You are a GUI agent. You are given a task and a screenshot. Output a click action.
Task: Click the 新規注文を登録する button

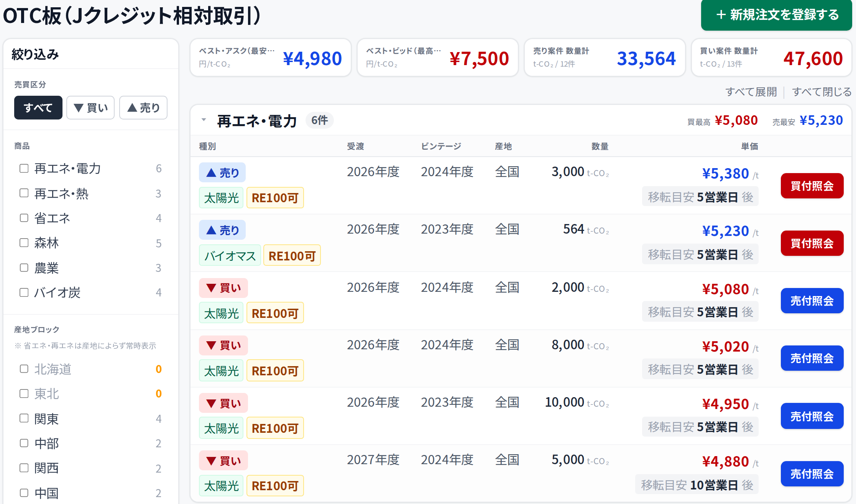[776, 15]
